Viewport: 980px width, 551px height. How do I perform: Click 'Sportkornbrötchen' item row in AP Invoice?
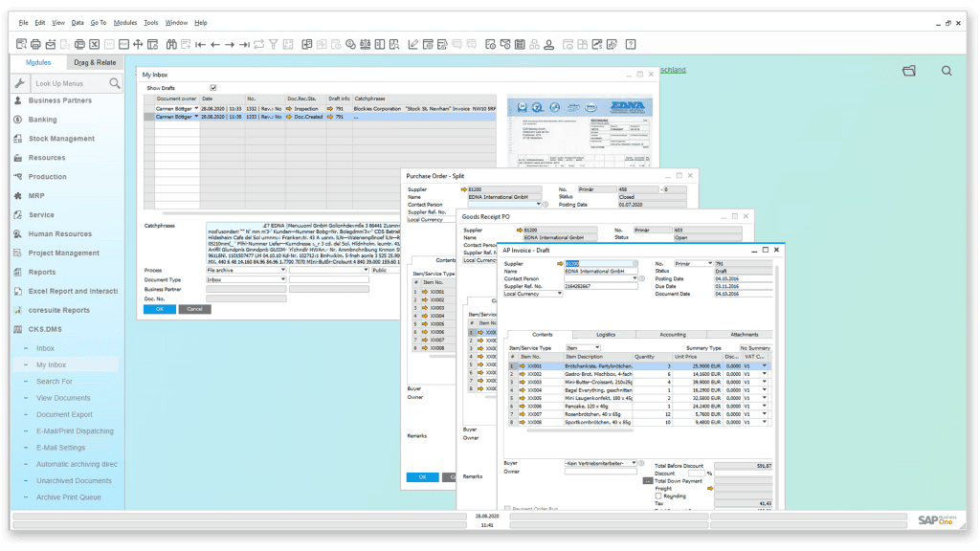(638, 422)
